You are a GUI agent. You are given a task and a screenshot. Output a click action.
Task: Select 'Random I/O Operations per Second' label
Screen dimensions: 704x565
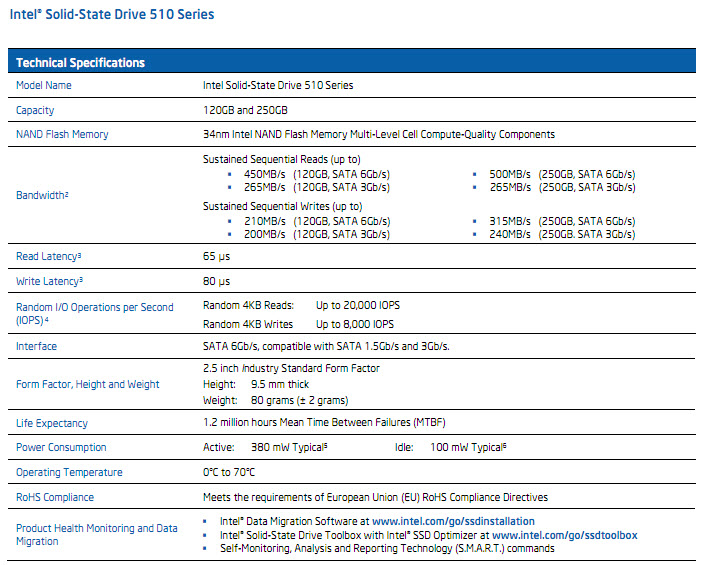pyautogui.click(x=95, y=313)
